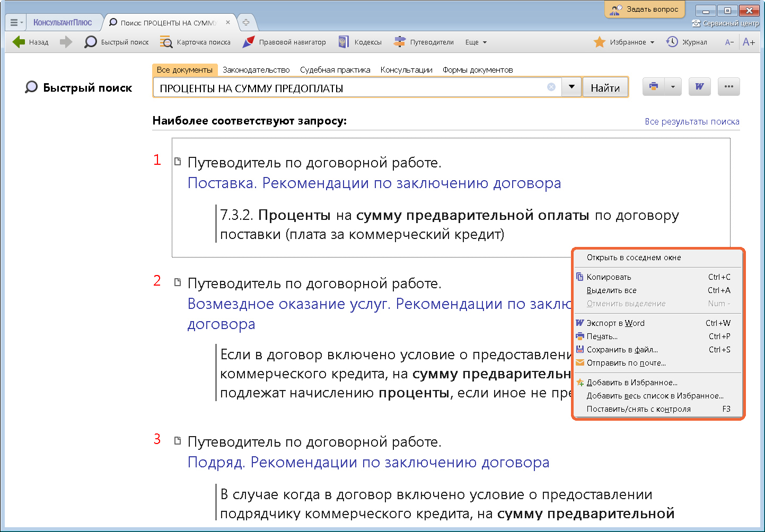
Task: Open Поставка. Рекомендации по заключению договора
Action: [374, 183]
